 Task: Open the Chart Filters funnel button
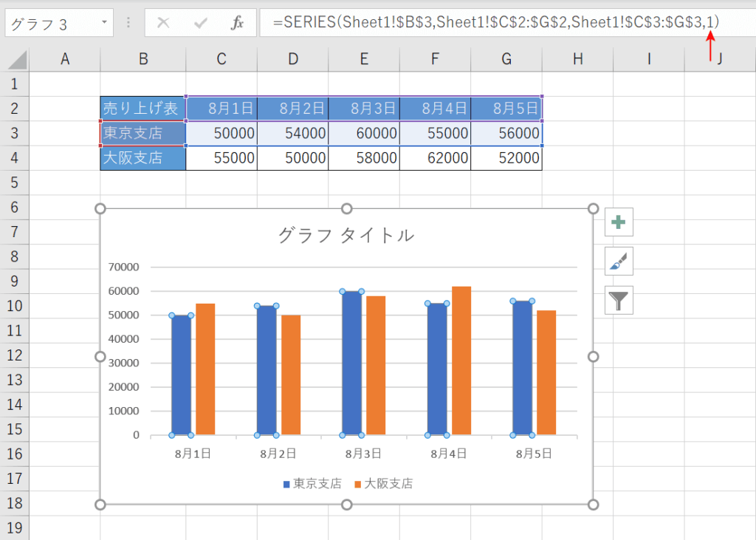[618, 300]
